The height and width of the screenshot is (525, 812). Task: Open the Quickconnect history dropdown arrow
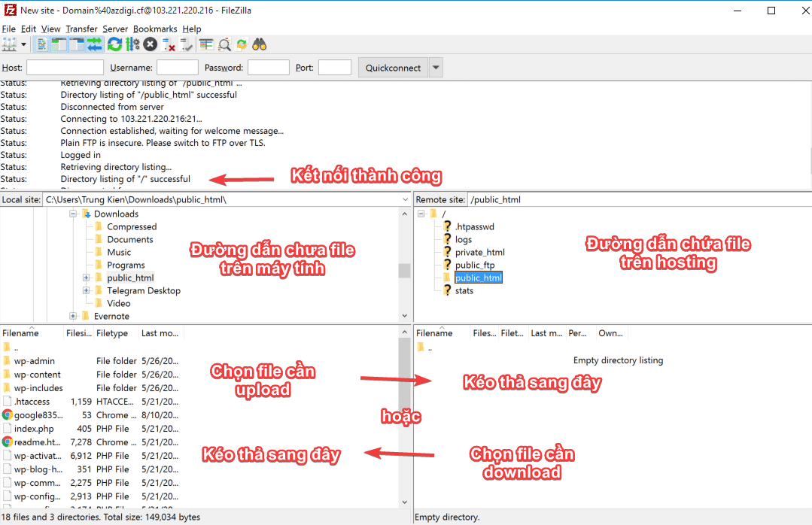pyautogui.click(x=436, y=68)
